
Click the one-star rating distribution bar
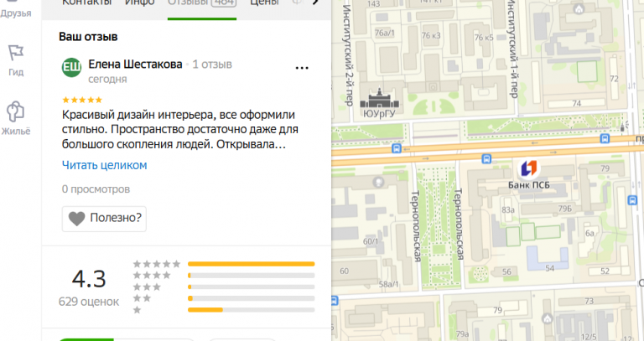pos(252,310)
